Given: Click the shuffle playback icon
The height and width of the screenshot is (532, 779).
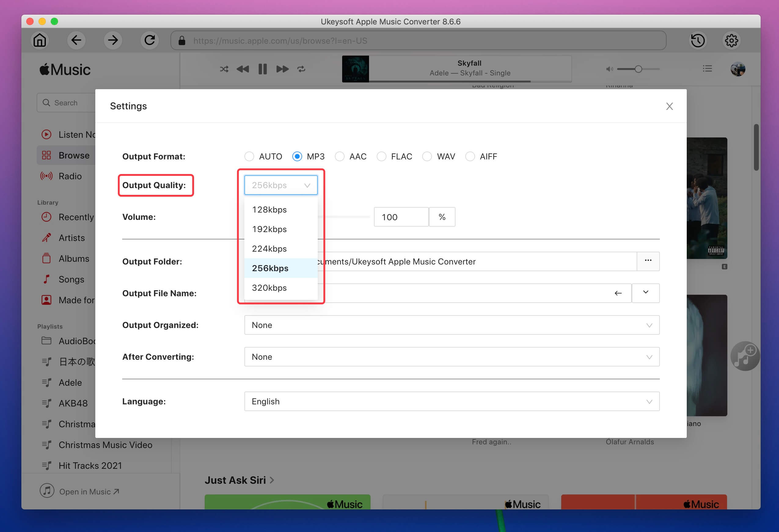Looking at the screenshot, I should point(223,69).
